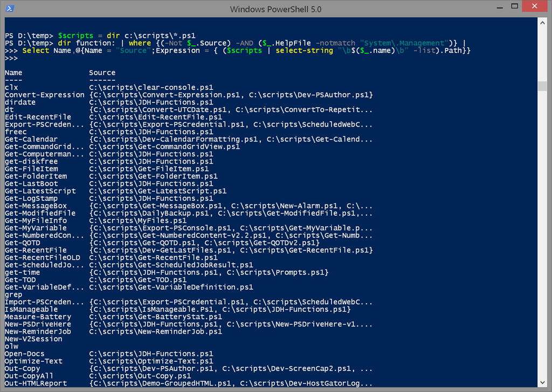Click the PowerShell icon in the title bar
This screenshot has height=392, width=552.
pos(10,9)
